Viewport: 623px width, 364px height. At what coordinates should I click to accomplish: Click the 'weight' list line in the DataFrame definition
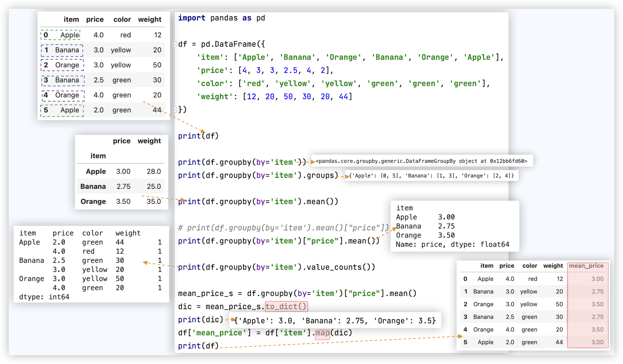coord(274,96)
